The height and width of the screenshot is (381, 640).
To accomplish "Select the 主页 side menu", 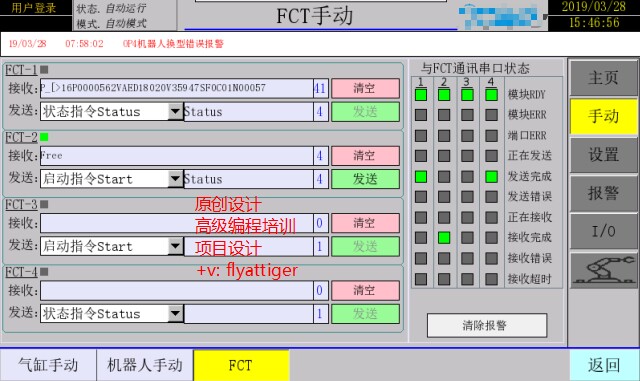I will pos(603,78).
